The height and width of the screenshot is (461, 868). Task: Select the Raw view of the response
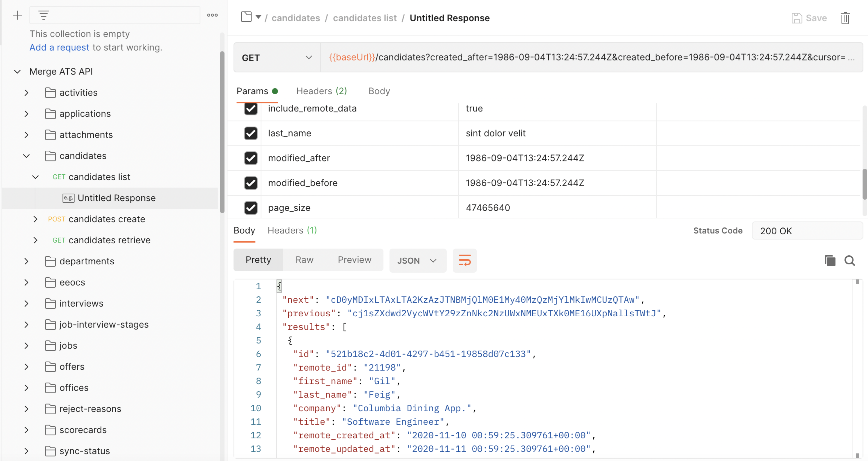[304, 260]
